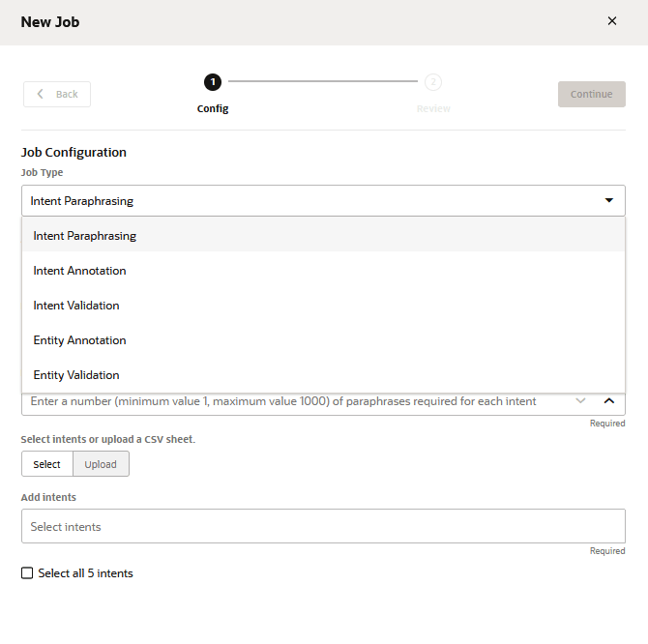The height and width of the screenshot is (644, 648).
Task: Switch to the Select intents option
Action: click(46, 464)
